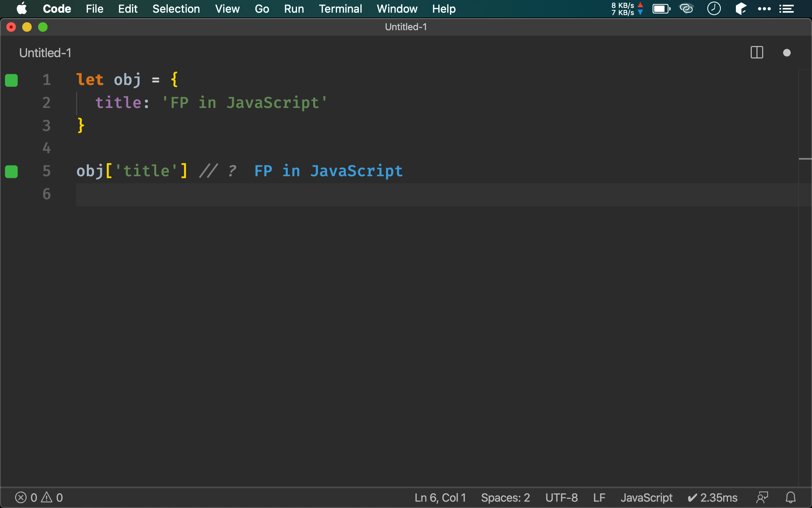Click the errors count icon in the status bar
The image size is (812, 508).
(x=21, y=497)
